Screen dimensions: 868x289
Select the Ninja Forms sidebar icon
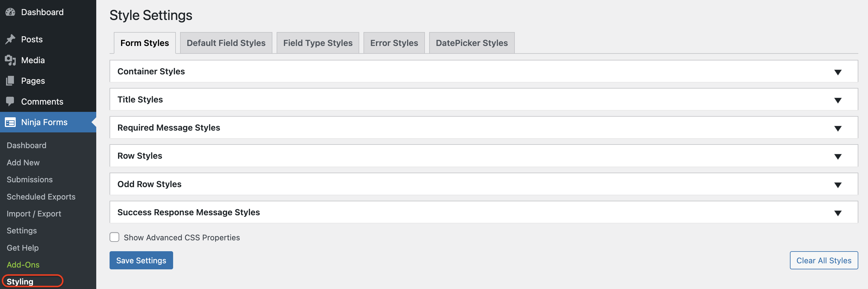pos(11,122)
